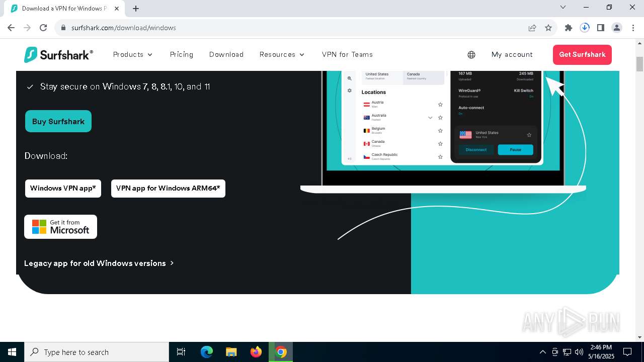Open Chrome three-dot menu

click(633, 28)
